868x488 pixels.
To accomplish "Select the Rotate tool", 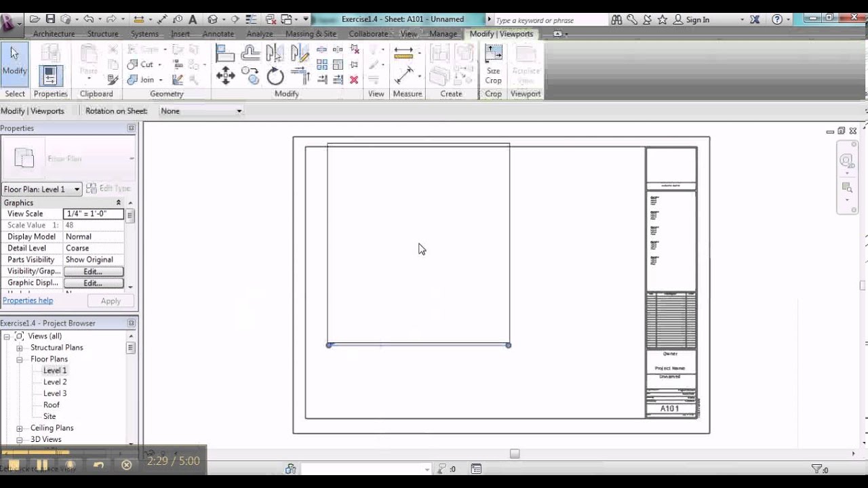I will click(x=275, y=76).
